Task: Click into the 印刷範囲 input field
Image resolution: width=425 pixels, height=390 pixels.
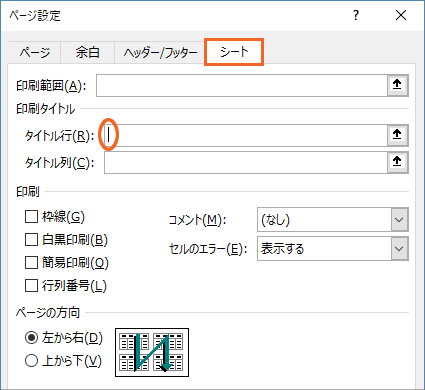Action: pyautogui.click(x=242, y=85)
